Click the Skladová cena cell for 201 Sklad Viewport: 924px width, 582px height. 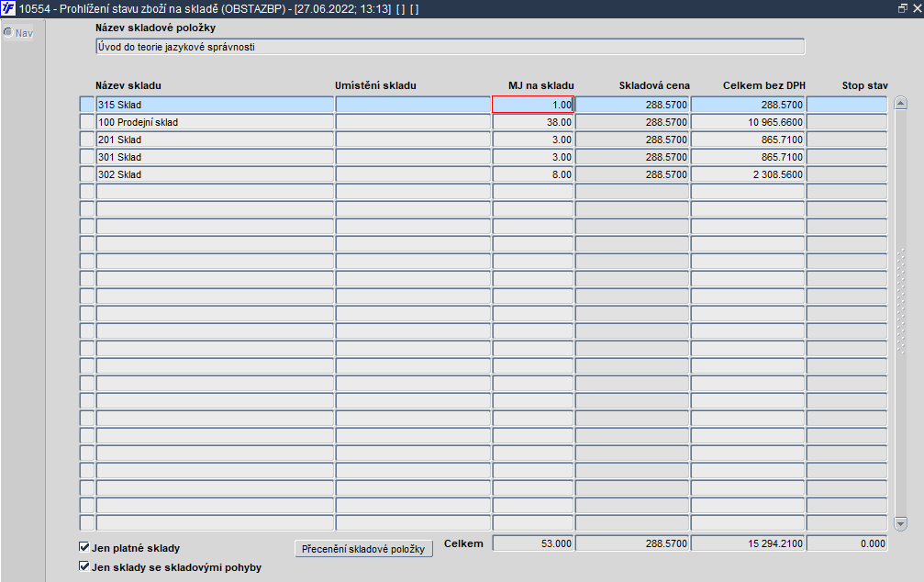click(x=631, y=140)
